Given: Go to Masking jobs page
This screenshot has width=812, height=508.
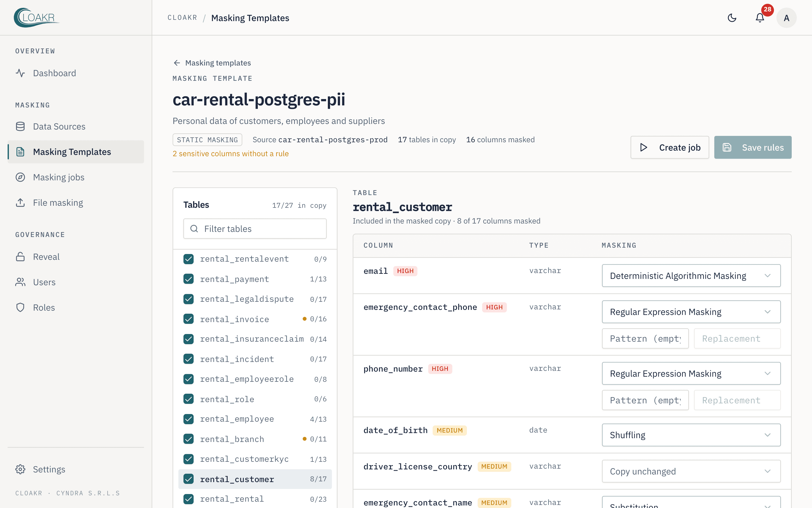Looking at the screenshot, I should point(76,177).
